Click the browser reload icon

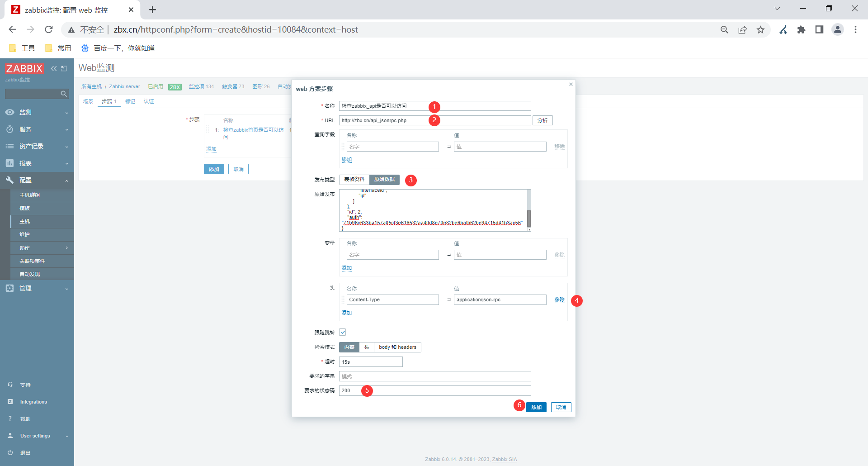[x=49, y=29]
